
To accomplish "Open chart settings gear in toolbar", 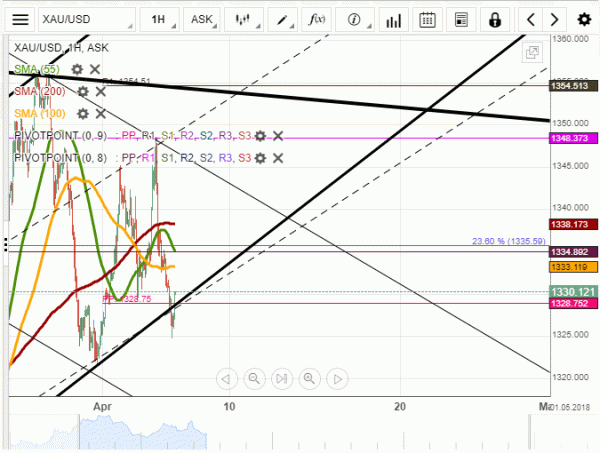I will (584, 19).
